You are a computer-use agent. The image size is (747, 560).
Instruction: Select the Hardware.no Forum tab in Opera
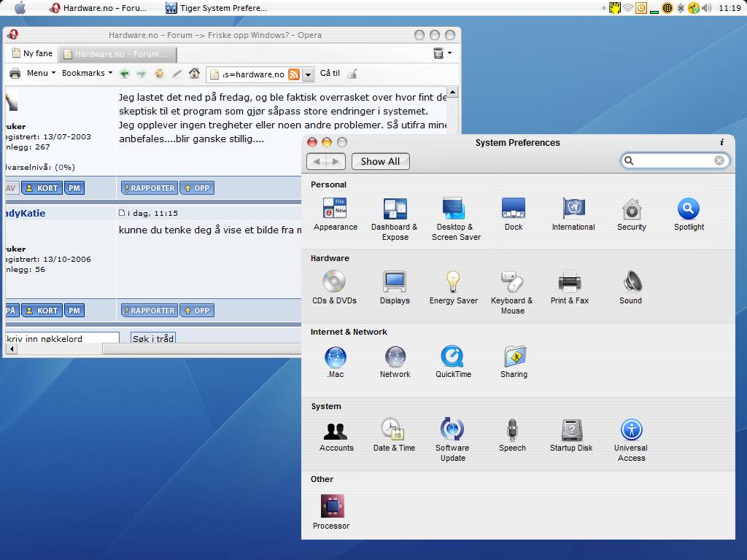point(117,54)
